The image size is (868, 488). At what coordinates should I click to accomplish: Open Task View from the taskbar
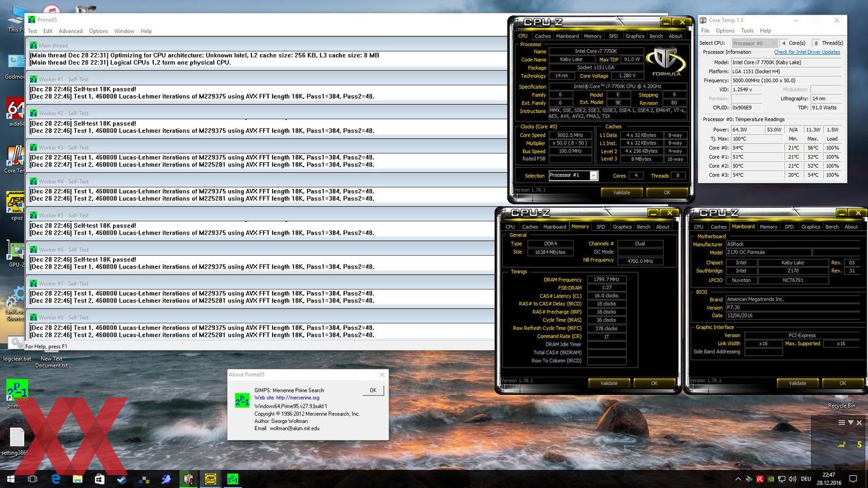pyautogui.click(x=33, y=478)
